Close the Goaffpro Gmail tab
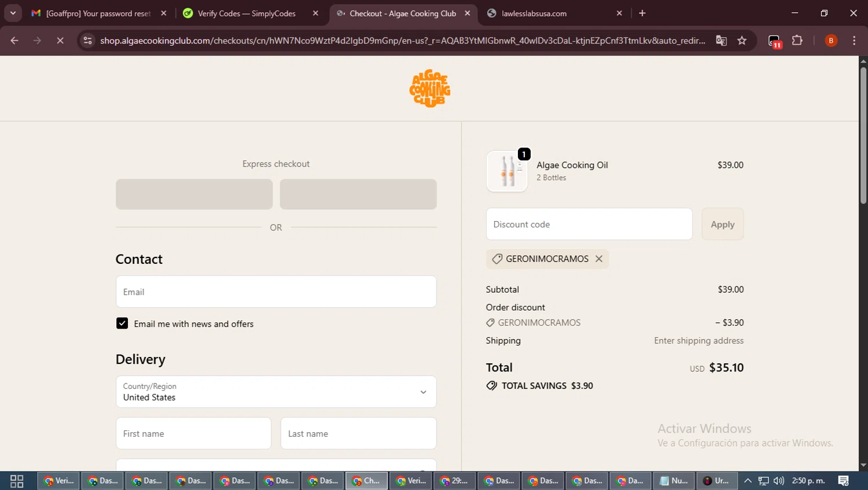 pyautogui.click(x=164, y=13)
